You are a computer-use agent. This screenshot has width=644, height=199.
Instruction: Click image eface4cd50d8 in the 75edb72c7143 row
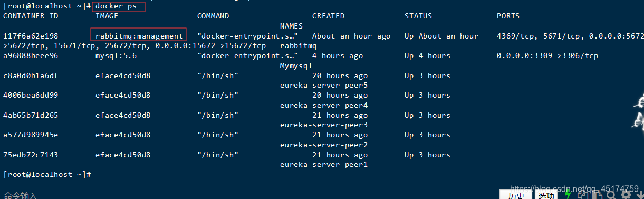123,155
